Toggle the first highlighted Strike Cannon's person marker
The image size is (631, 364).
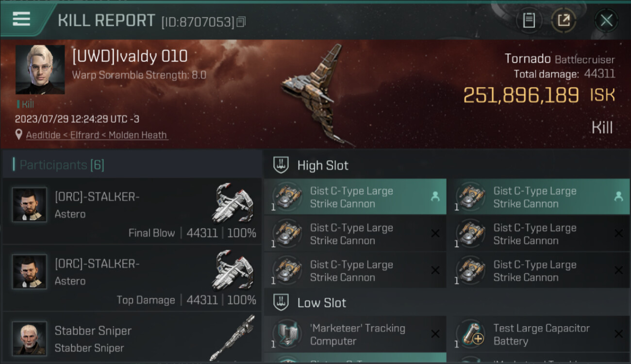pos(435,197)
